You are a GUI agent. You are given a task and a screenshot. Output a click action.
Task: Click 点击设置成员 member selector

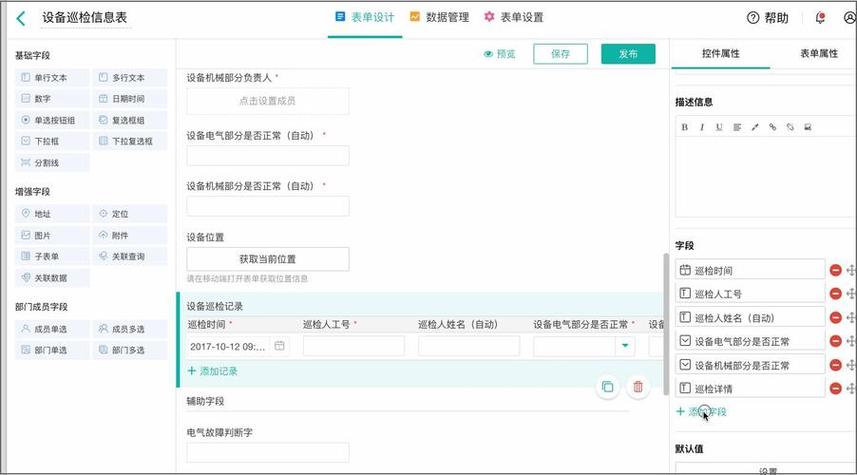tap(267, 101)
